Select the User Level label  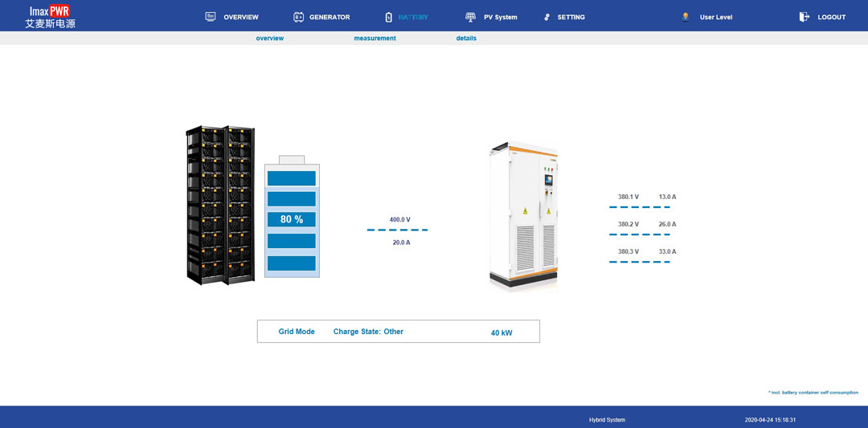coord(716,17)
